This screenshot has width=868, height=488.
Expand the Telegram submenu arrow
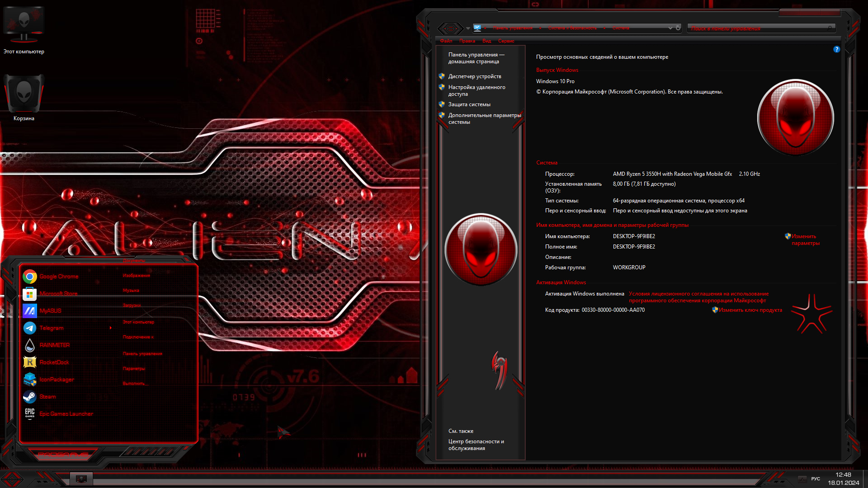[x=110, y=328]
